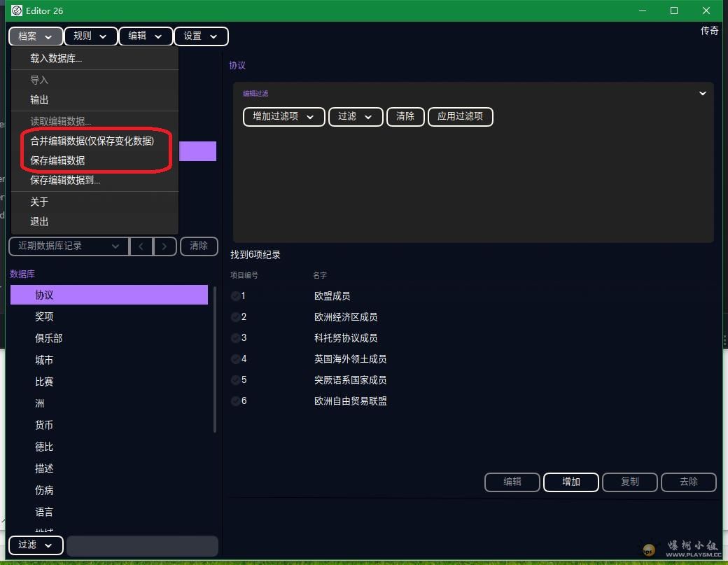The width and height of the screenshot is (728, 565).
Task: Select 俱乐部 in the database list
Action: tap(49, 338)
